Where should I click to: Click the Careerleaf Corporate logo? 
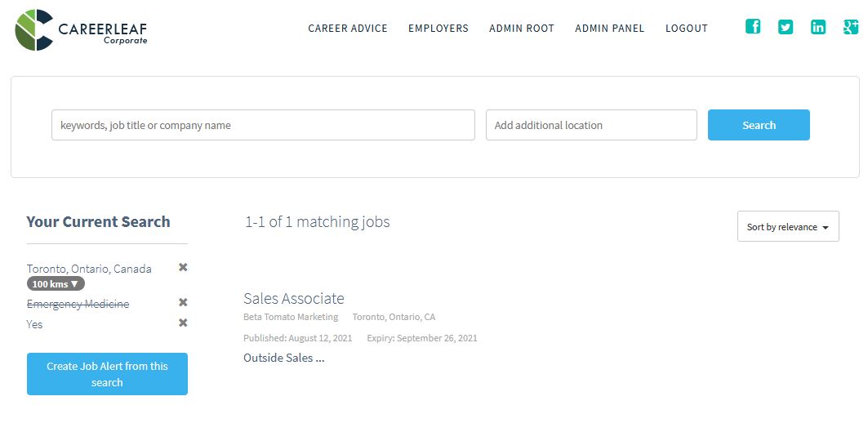pyautogui.click(x=82, y=30)
